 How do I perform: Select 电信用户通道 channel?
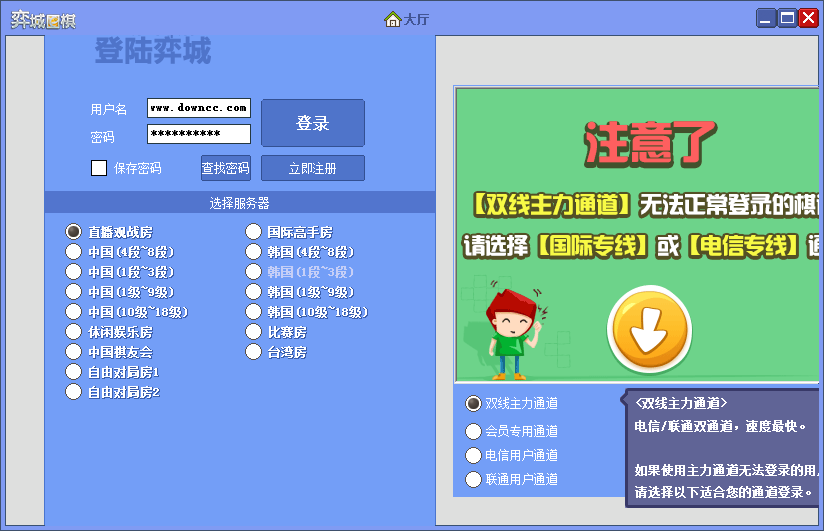point(474,455)
